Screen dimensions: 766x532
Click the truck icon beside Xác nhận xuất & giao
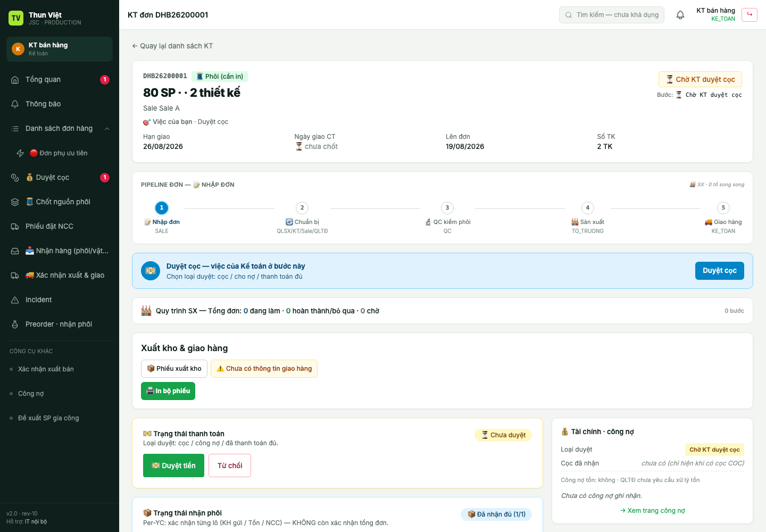click(15, 276)
